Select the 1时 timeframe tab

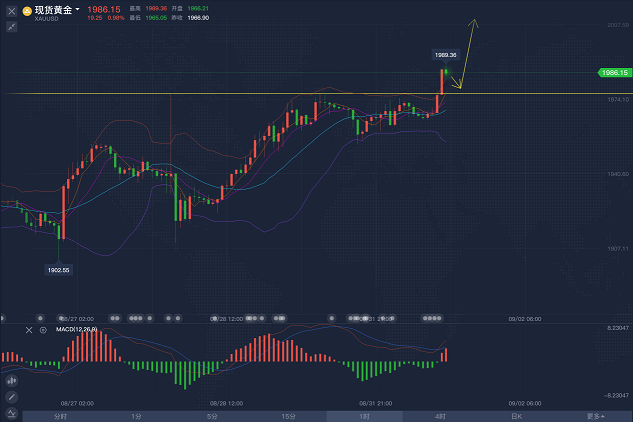(x=365, y=415)
